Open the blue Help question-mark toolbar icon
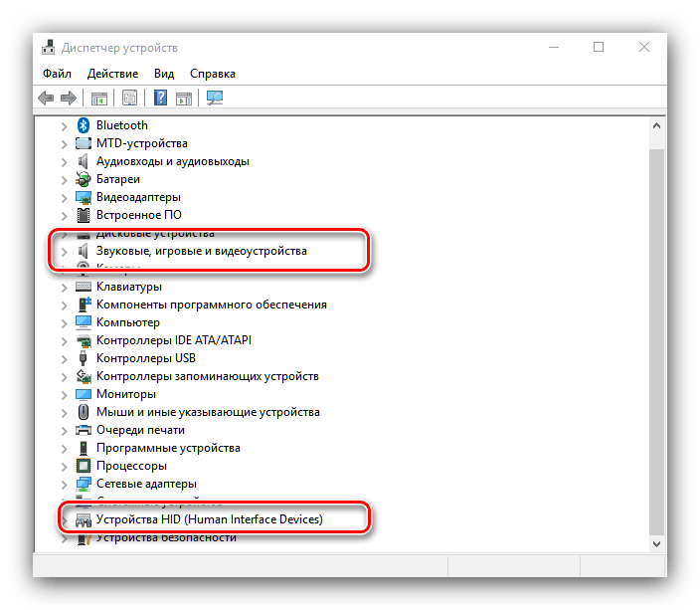Screen dimensions: 700x610 (160, 98)
